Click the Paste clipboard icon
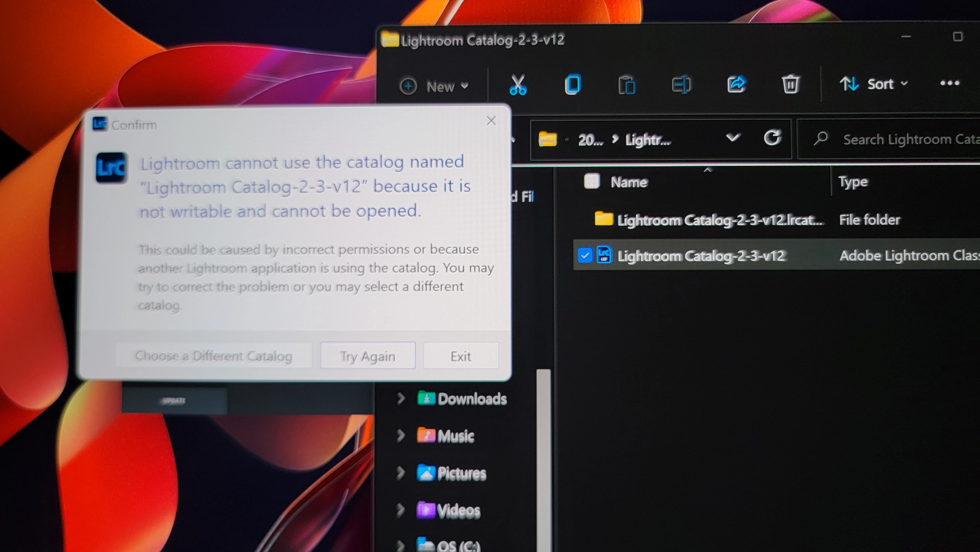Screen dimensions: 980x552 pos(626,85)
